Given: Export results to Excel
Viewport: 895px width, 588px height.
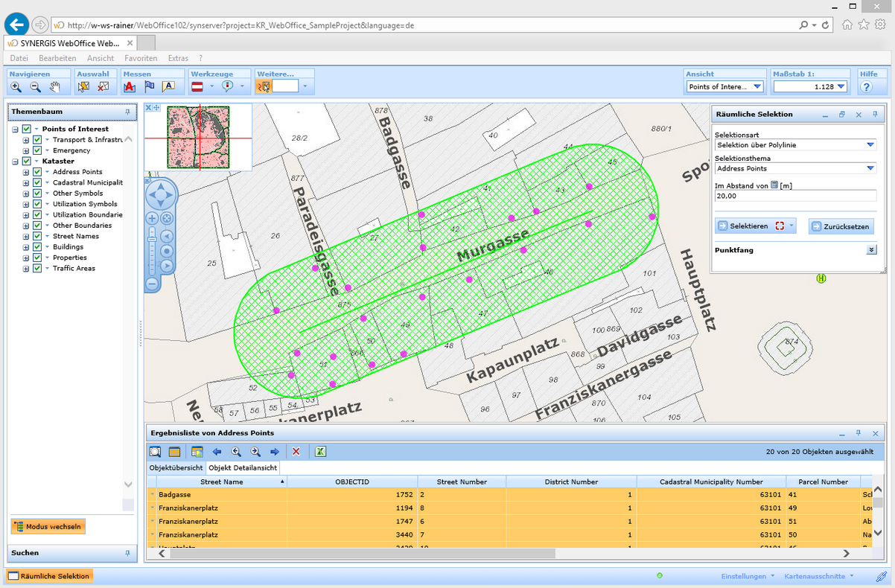Looking at the screenshot, I should [x=321, y=452].
